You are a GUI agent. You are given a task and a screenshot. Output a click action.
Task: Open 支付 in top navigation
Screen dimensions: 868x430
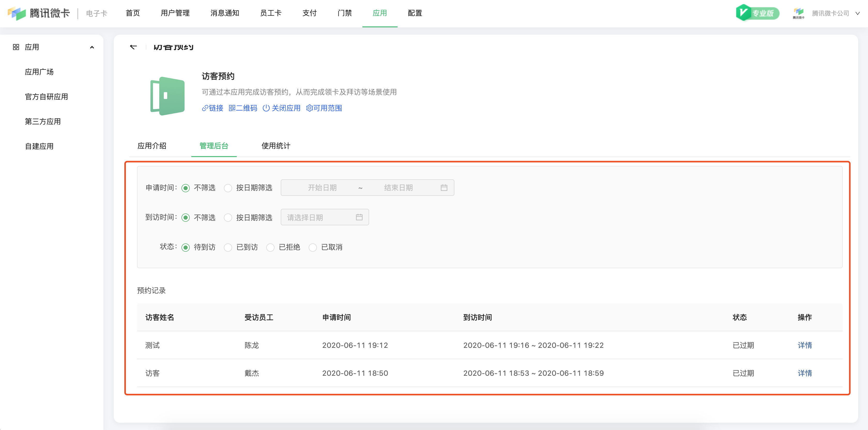pos(310,13)
